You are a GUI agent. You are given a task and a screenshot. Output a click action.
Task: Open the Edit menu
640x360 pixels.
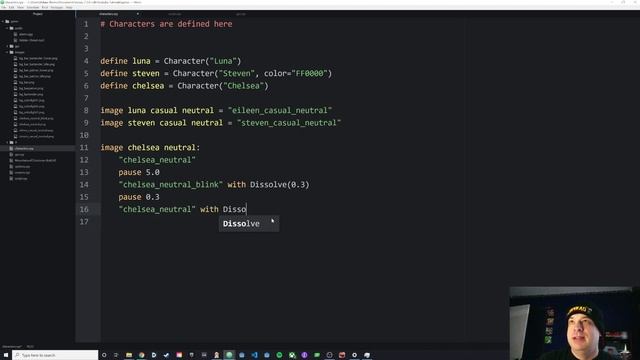(11, 7)
